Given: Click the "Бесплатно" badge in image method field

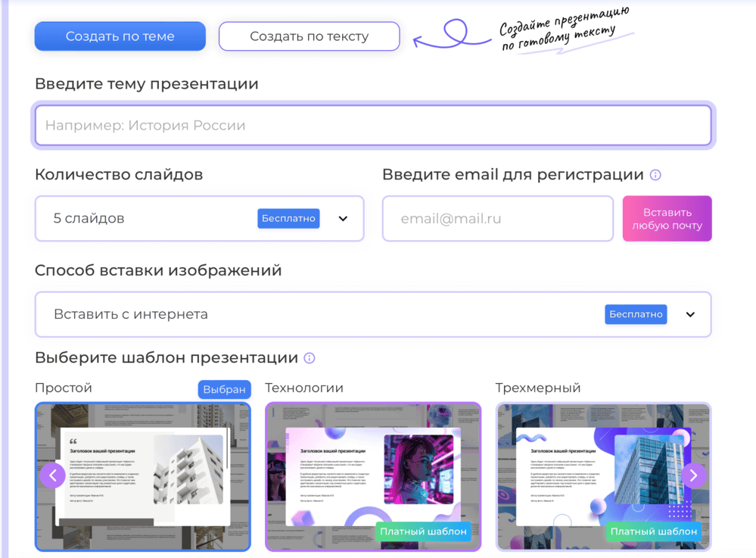Looking at the screenshot, I should click(x=636, y=314).
